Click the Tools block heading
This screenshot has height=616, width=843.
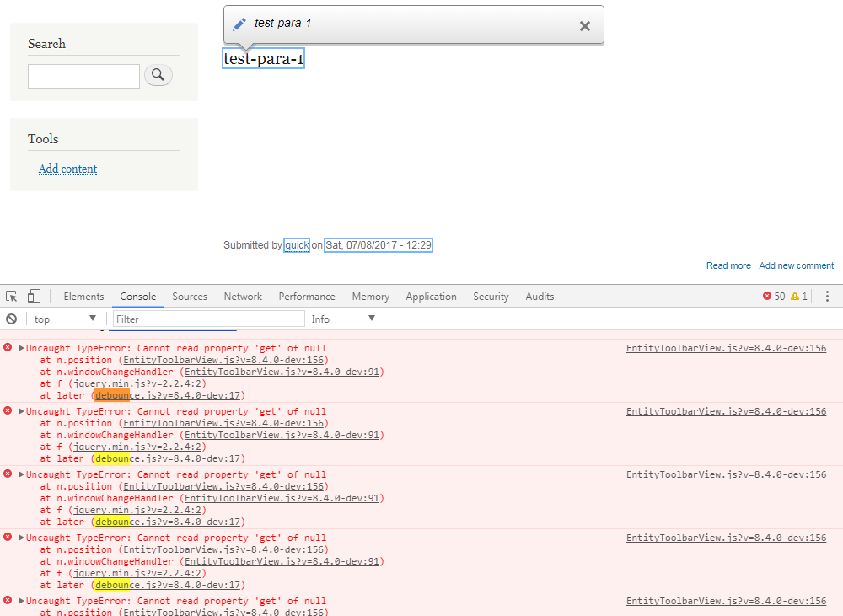tap(43, 139)
